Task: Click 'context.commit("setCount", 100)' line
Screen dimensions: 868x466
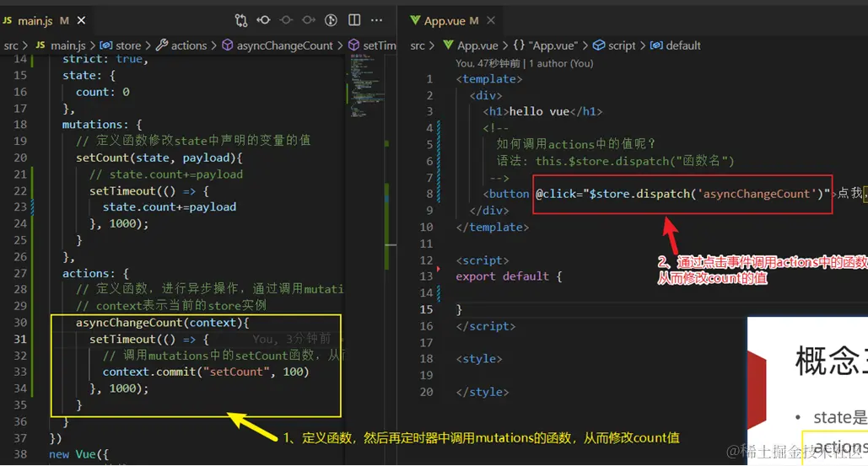Action: click(x=206, y=372)
